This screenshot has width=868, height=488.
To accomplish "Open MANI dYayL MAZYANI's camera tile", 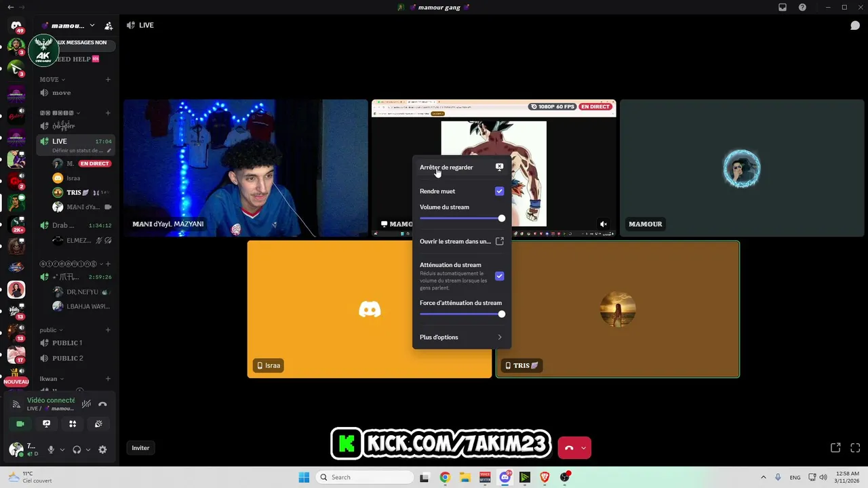I will pyautogui.click(x=245, y=168).
